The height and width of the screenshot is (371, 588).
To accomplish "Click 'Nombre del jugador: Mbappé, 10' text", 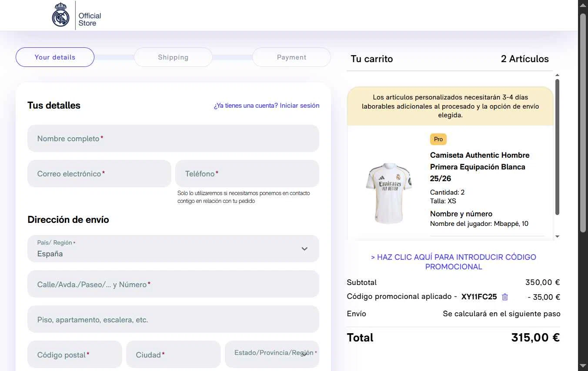I will click(x=479, y=224).
